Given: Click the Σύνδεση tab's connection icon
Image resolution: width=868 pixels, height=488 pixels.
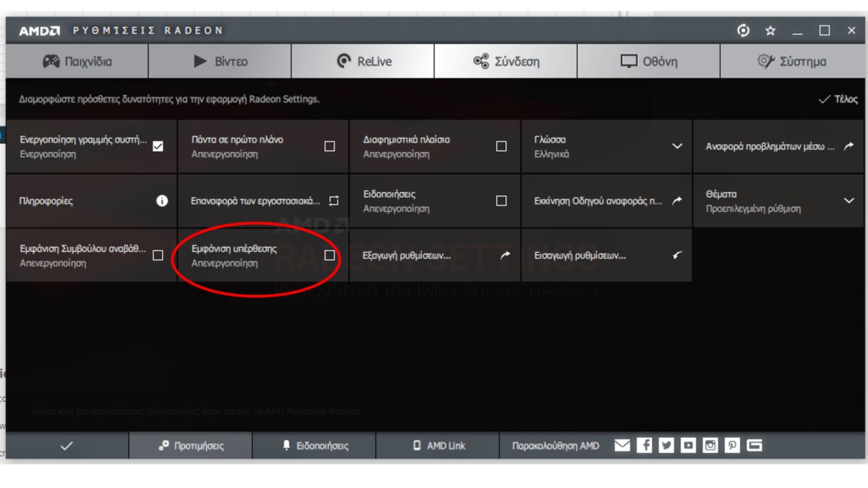Looking at the screenshot, I should click(481, 62).
